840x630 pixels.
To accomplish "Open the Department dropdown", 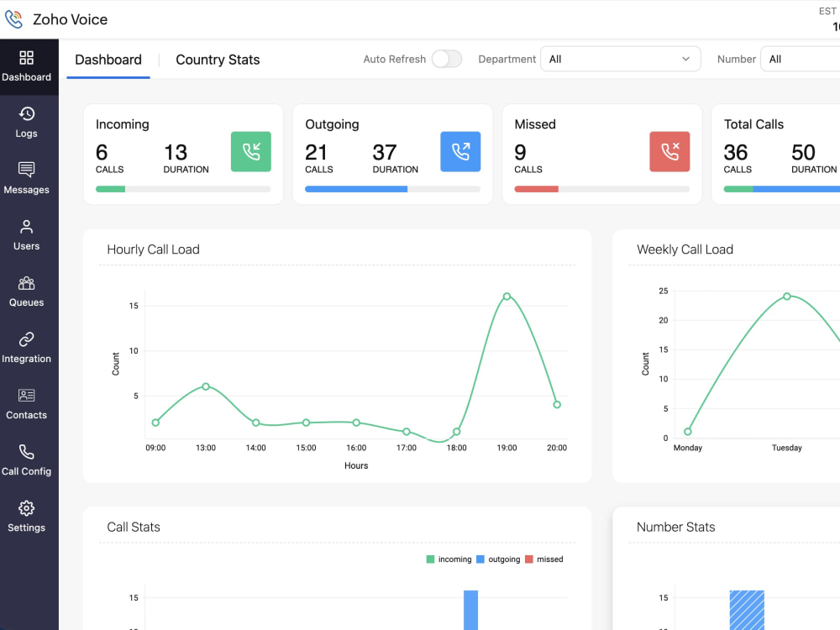I will tap(621, 59).
